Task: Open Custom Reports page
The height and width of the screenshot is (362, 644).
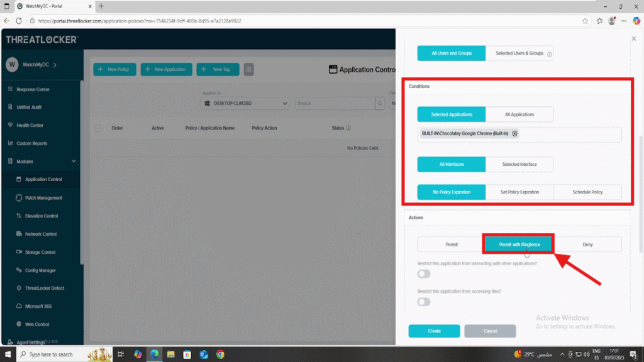Action: (31, 143)
